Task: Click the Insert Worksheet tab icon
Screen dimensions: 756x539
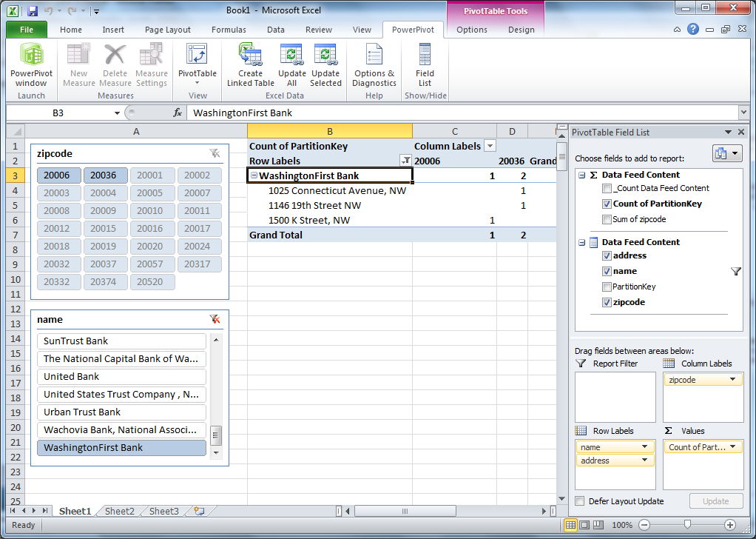Action: click(199, 511)
